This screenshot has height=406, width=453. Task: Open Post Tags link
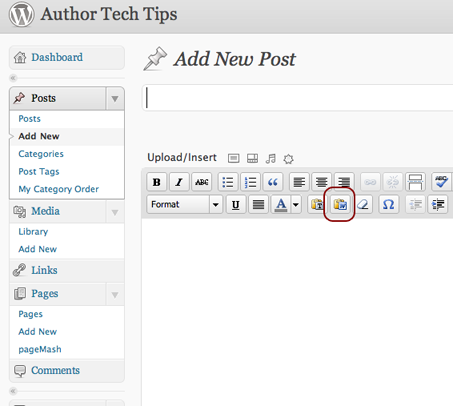coord(39,172)
